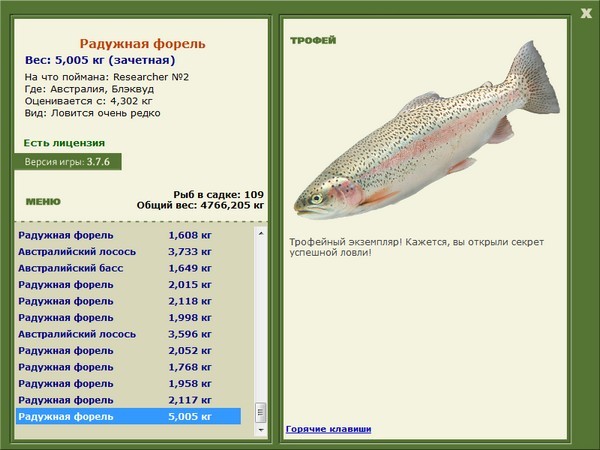Select highlighted Радужная форель 5,005 кг row
The width and height of the screenshot is (600, 450).
click(129, 416)
